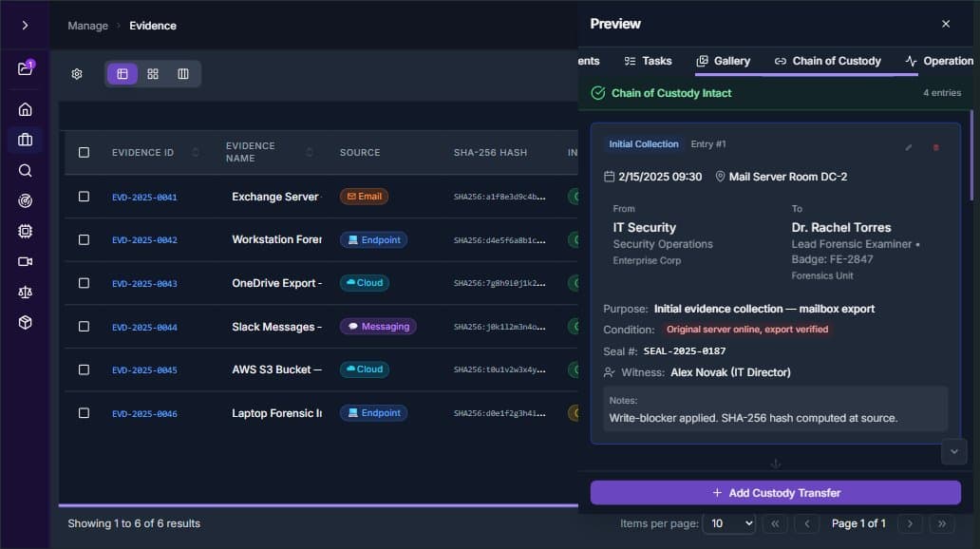Open the radar target icon in sidebar

pos(25,200)
